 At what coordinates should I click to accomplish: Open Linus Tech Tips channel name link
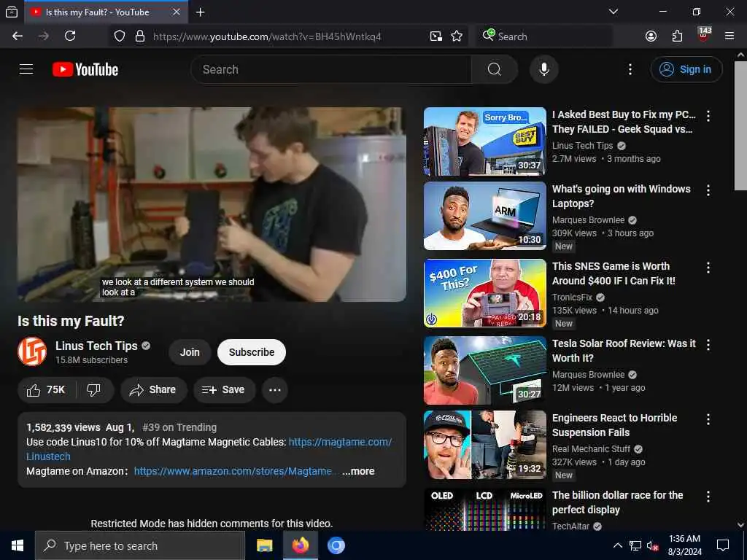[96, 346]
